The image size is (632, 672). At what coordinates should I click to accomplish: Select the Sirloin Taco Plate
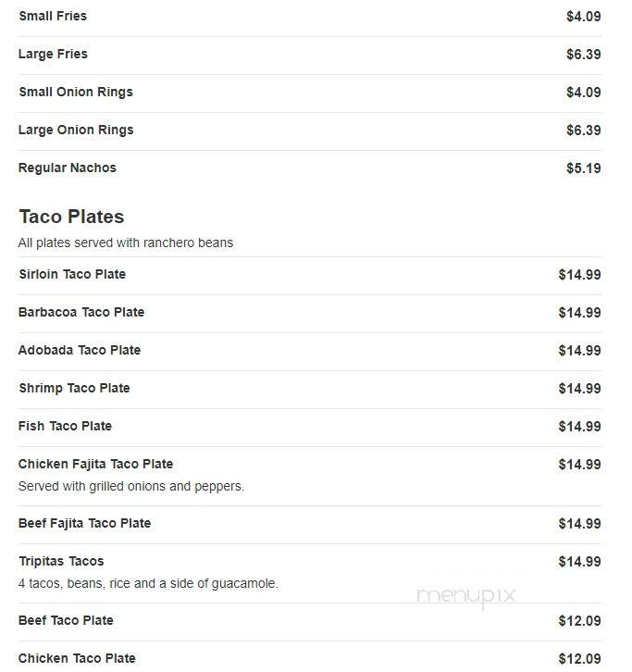pos(309,276)
